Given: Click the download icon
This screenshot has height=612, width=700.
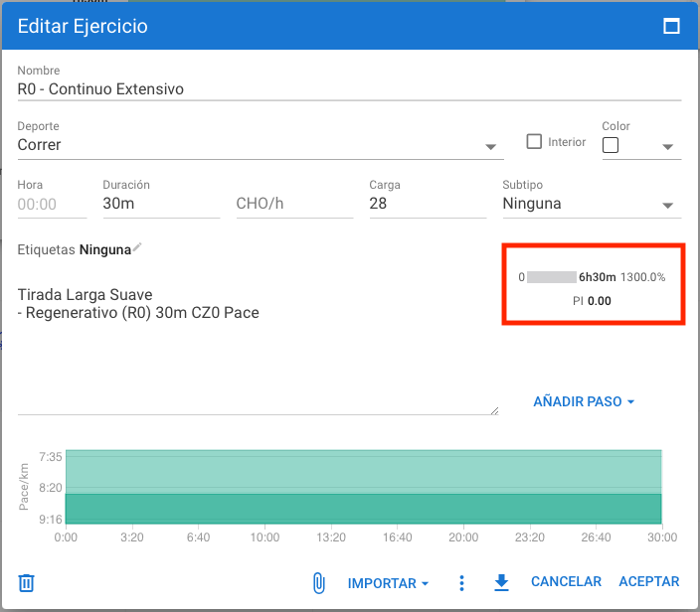Looking at the screenshot, I should [501, 583].
